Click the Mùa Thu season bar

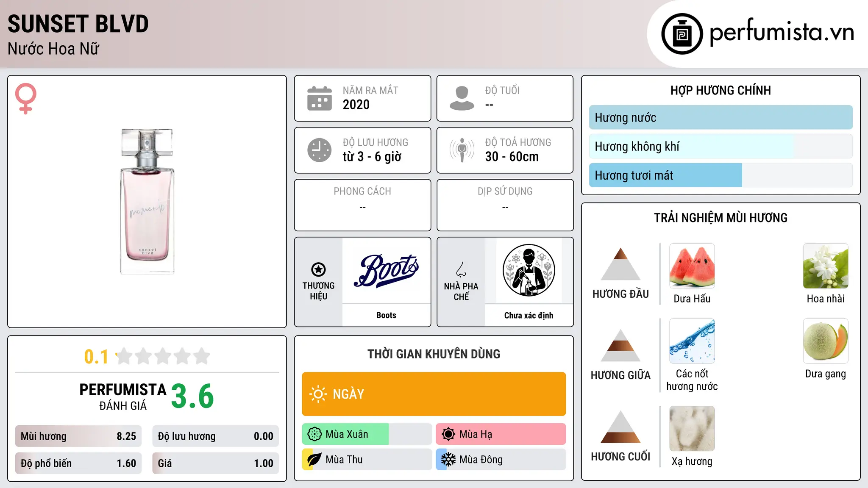[367, 460]
